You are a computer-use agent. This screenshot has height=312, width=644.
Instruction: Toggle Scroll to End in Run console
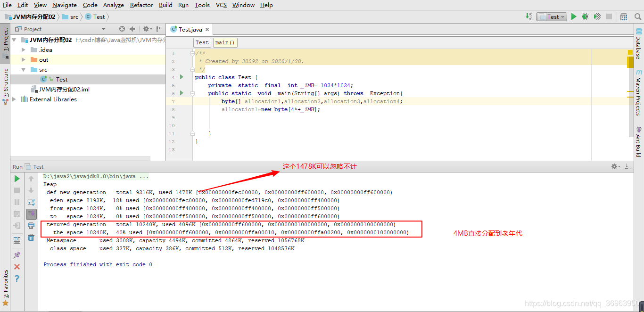31,214
